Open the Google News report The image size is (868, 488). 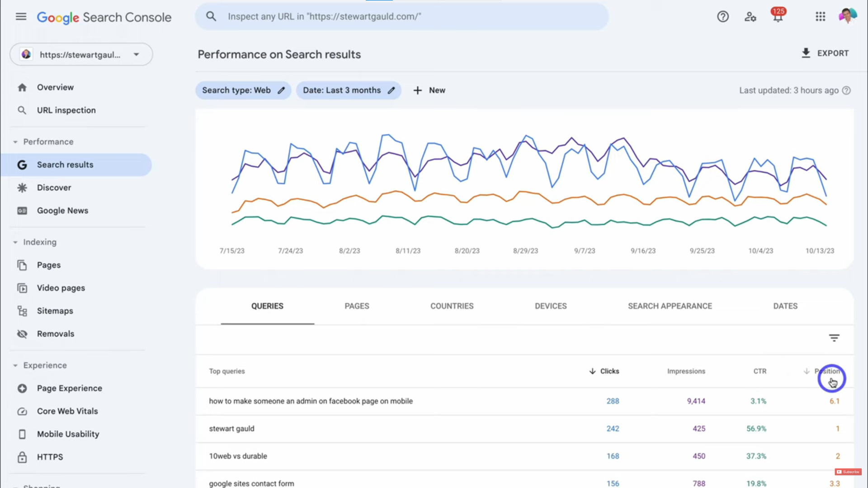click(62, 210)
